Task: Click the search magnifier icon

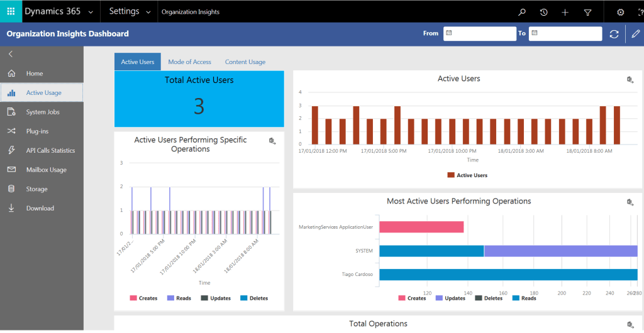Action: click(521, 12)
